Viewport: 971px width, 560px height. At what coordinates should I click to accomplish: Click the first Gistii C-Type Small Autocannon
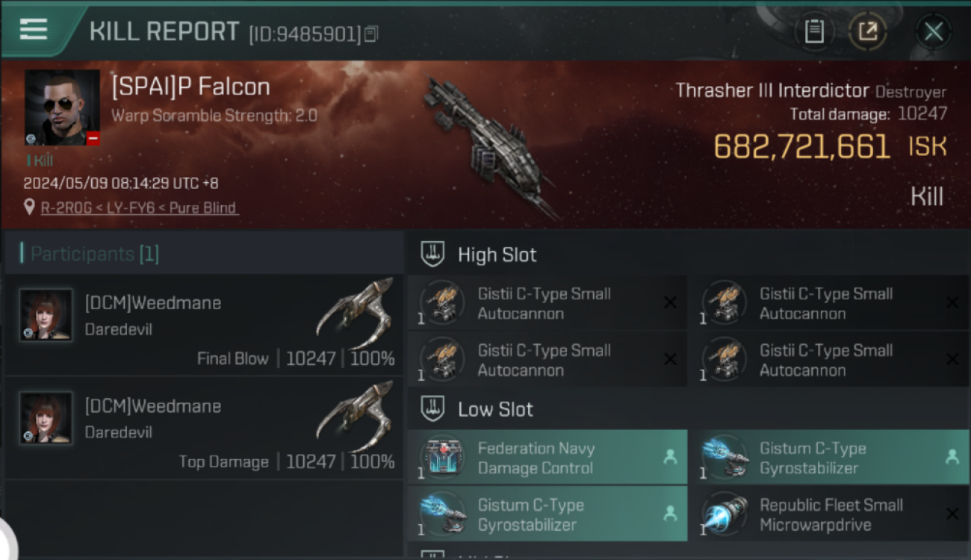[547, 303]
